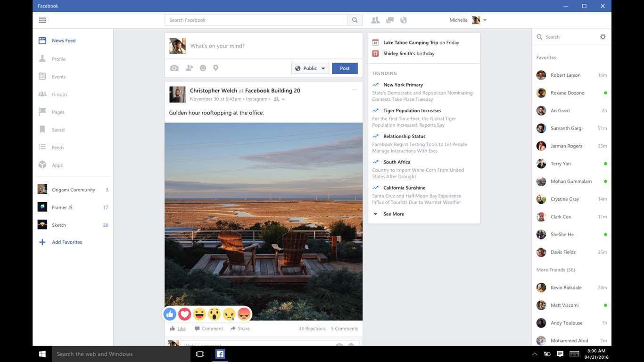
Task: Click the Add Favorites link
Action: pos(66,242)
